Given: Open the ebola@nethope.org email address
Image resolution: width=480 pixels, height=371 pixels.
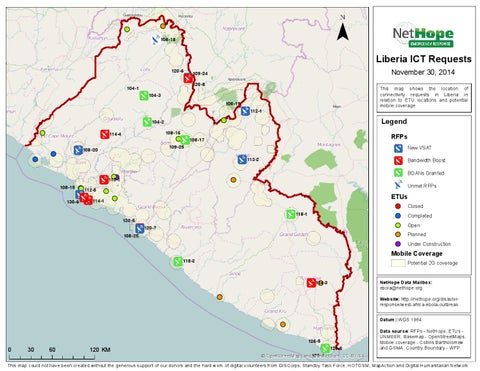Looking at the screenshot, I should click(401, 288).
